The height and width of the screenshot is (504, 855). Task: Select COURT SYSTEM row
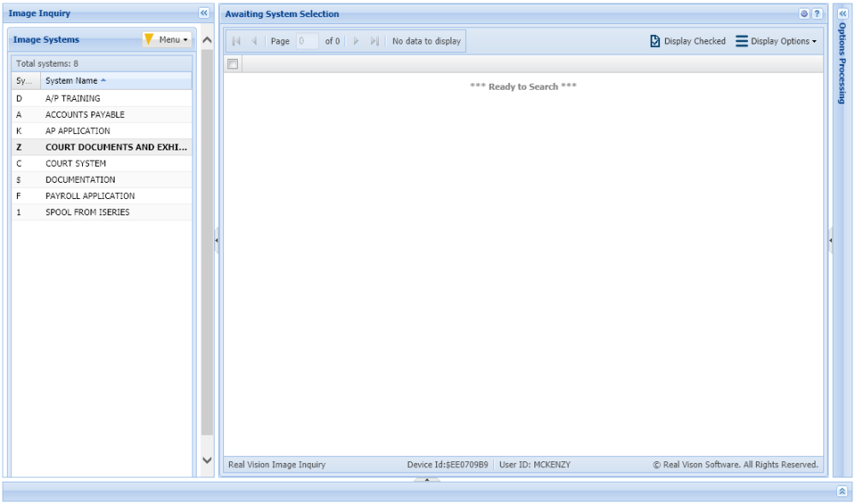(102, 163)
